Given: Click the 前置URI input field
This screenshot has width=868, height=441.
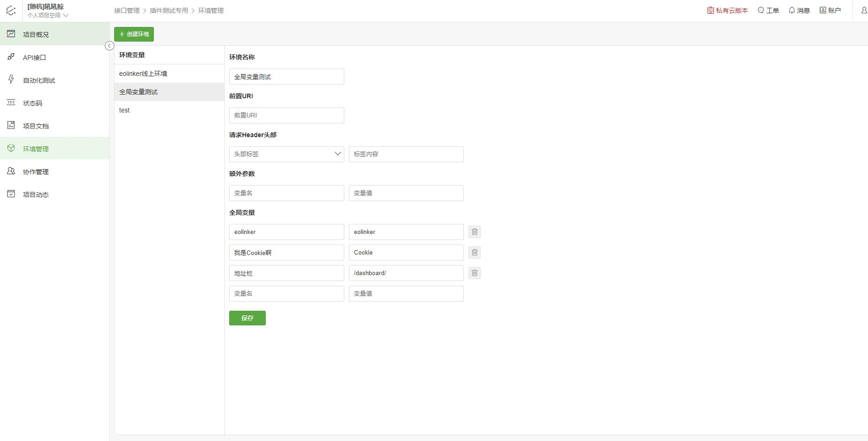Looking at the screenshot, I should pos(287,115).
